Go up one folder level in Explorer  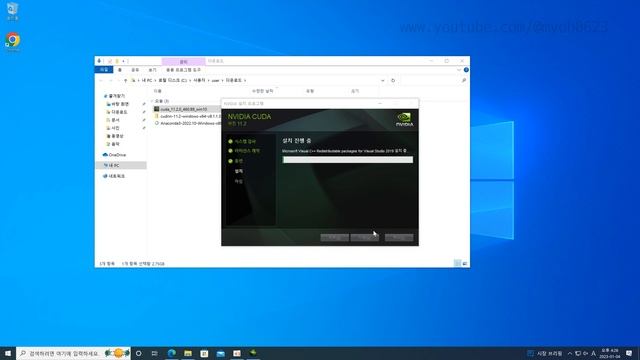[x=126, y=81]
